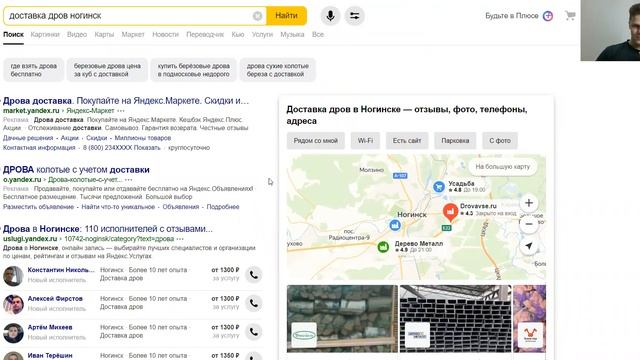Call Константин Николь... via phone icon
Image resolution: width=640 pixels, height=360 pixels.
coord(253,275)
